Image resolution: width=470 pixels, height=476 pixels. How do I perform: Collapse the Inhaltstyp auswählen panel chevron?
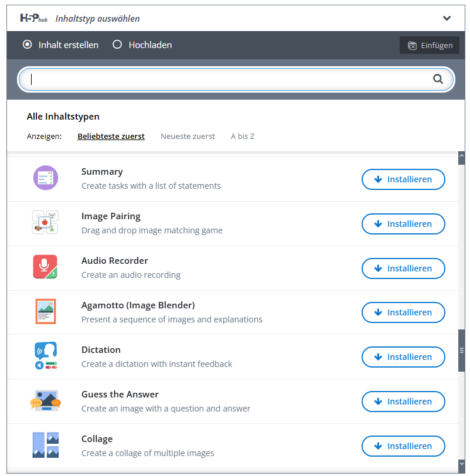tap(447, 18)
